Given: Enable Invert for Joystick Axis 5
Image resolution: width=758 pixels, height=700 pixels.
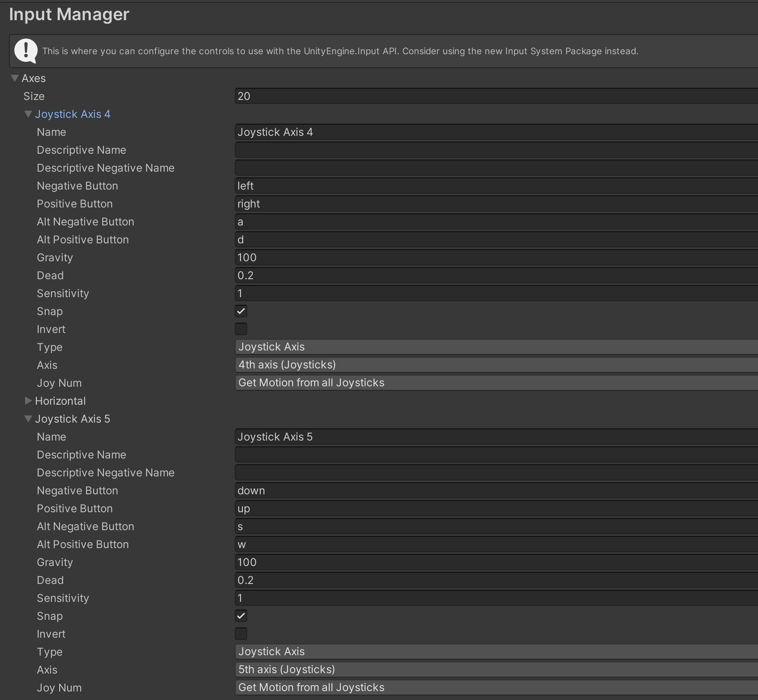Looking at the screenshot, I should click(x=241, y=634).
